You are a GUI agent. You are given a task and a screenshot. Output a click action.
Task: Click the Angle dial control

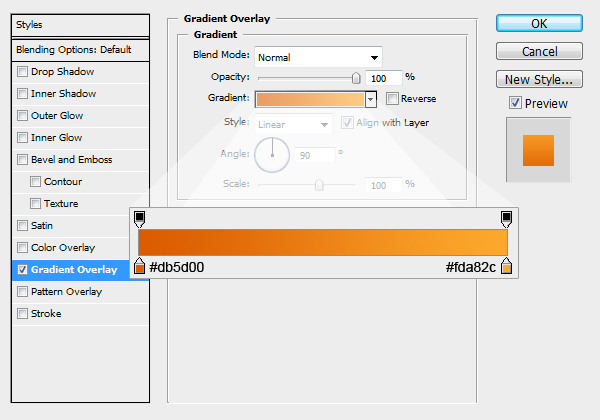point(272,155)
